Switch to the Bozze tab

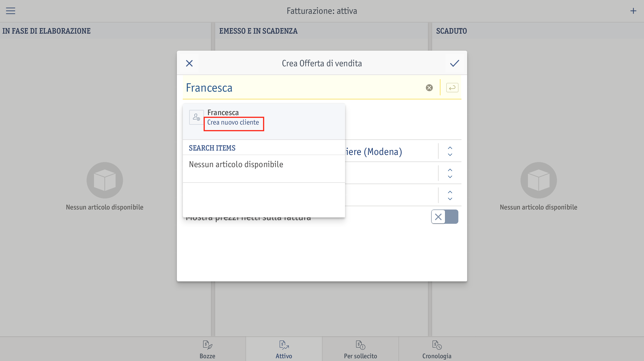[x=207, y=349]
